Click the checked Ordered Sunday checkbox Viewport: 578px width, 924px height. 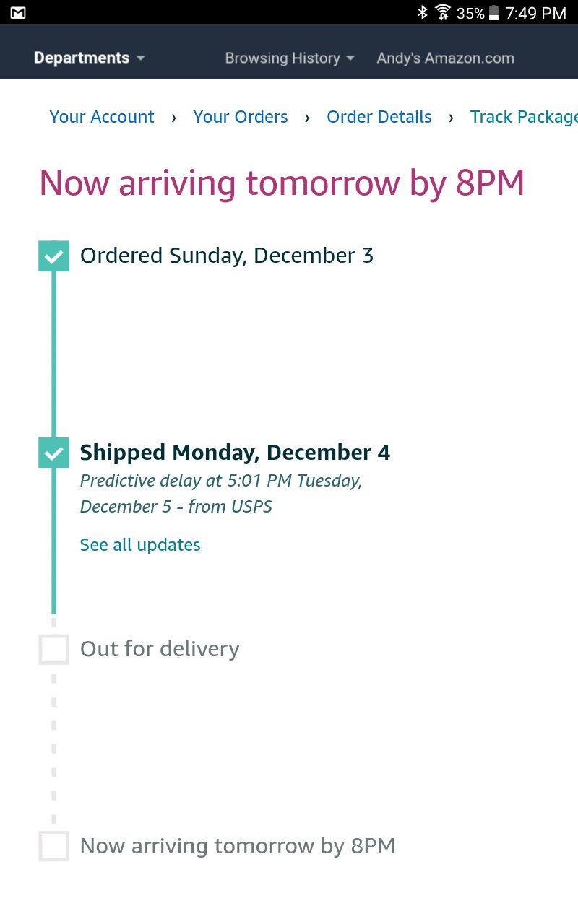[x=53, y=256]
